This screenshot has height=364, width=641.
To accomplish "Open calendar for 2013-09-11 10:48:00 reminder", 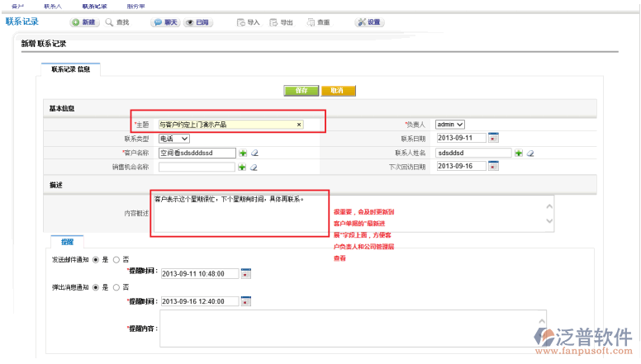I will (x=245, y=273).
